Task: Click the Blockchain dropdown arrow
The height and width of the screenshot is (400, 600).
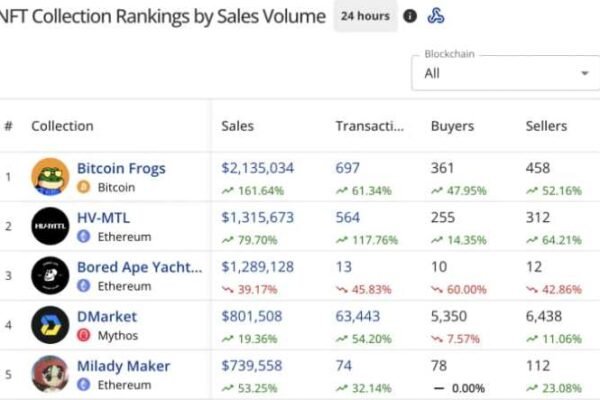Action: pos(584,73)
